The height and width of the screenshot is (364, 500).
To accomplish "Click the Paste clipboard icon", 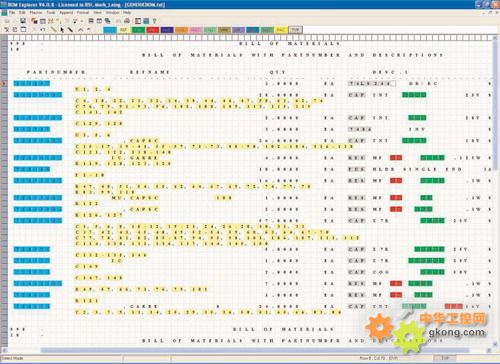I will (x=23, y=30).
